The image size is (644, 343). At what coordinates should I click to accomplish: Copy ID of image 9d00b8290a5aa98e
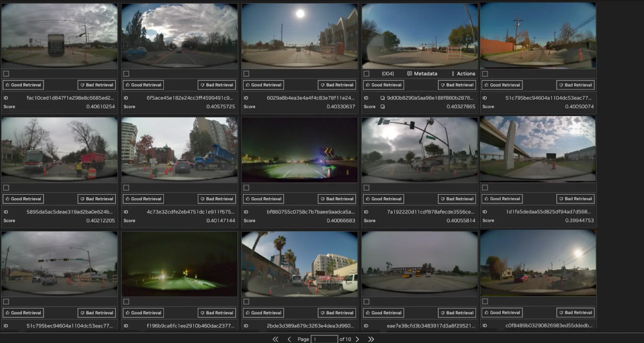coord(382,98)
